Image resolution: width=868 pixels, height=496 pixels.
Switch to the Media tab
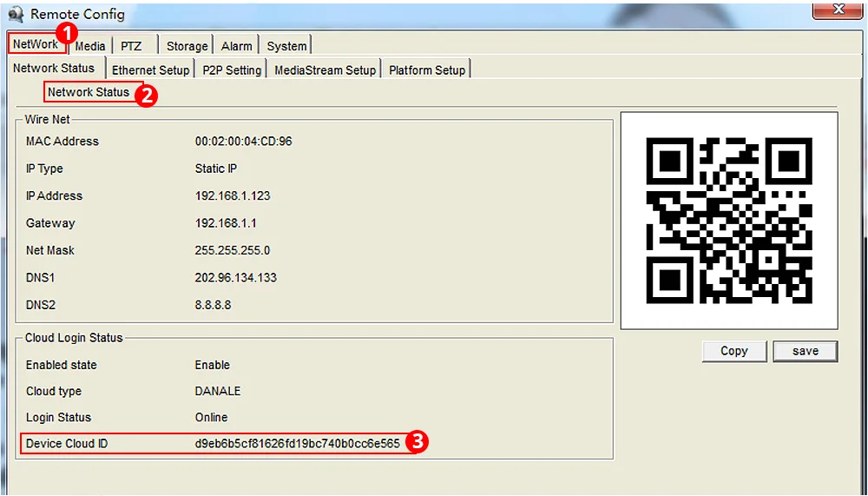tap(89, 46)
